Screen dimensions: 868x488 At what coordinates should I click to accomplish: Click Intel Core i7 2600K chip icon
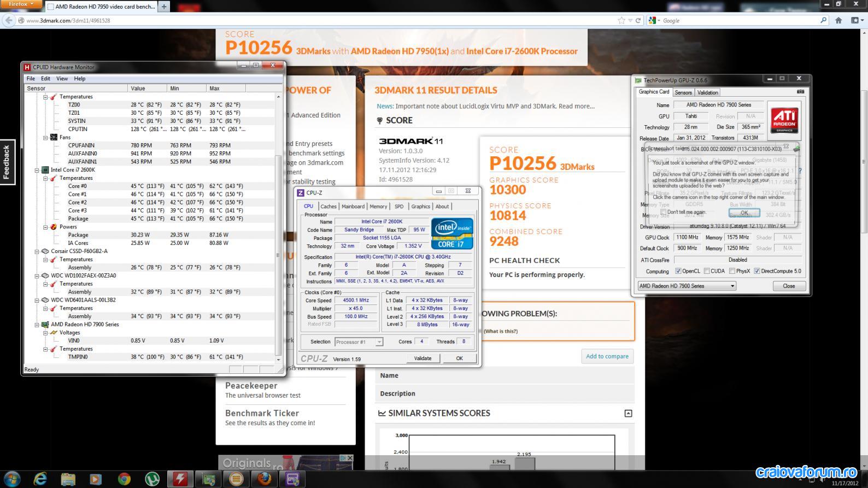[45, 170]
